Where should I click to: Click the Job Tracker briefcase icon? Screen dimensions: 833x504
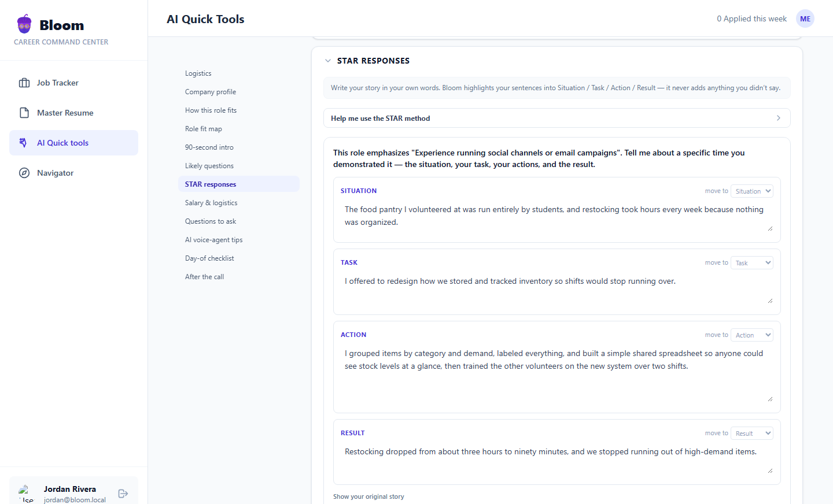coord(24,83)
